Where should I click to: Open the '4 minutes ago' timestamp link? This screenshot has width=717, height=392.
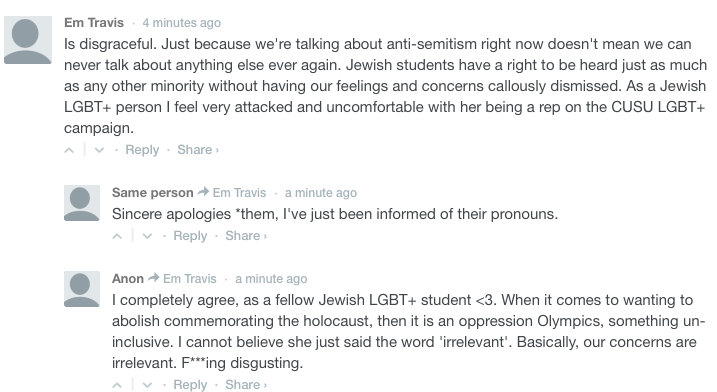182,23
